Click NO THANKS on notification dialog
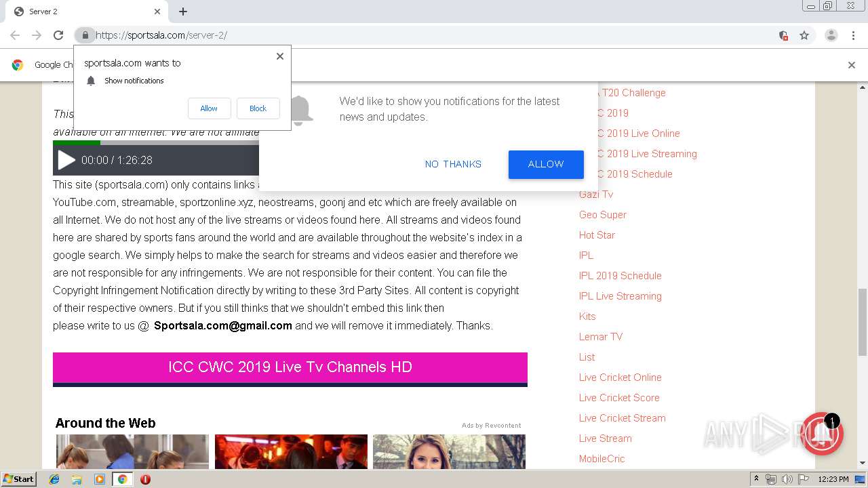Image resolution: width=868 pixels, height=488 pixels. coord(453,164)
